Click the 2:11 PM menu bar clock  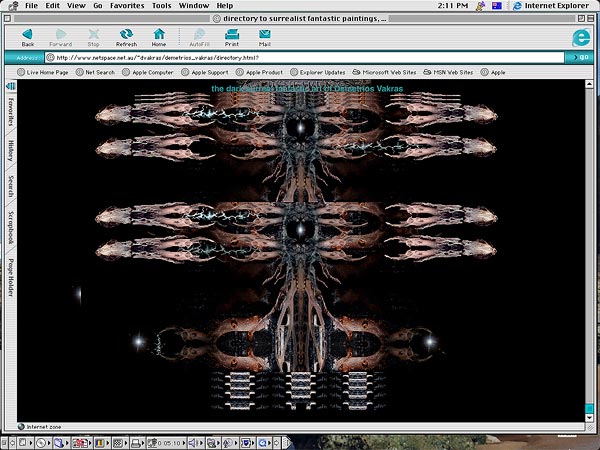pyautogui.click(x=453, y=6)
